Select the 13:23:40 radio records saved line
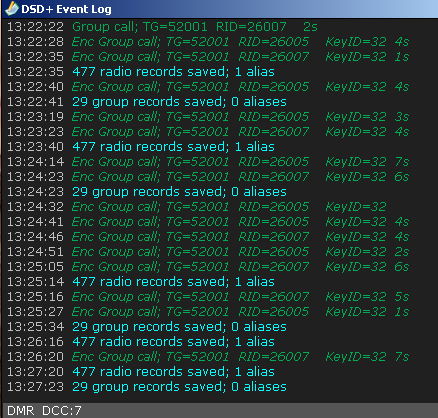 coord(141,147)
